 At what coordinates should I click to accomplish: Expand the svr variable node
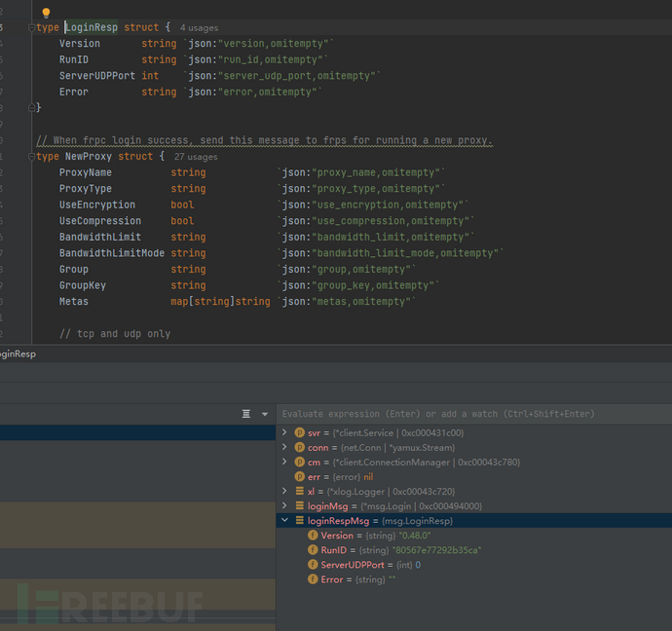click(x=284, y=432)
